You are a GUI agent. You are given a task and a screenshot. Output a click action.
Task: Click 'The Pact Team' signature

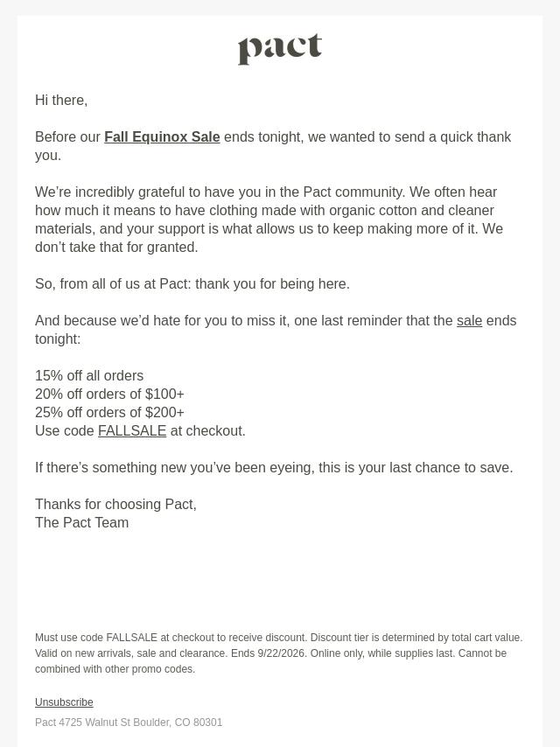click(82, 522)
